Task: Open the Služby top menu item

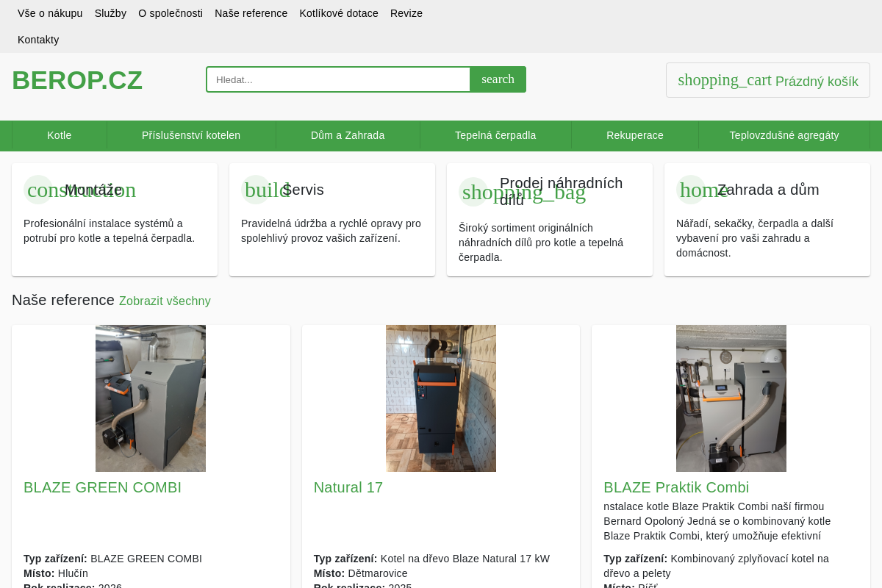Action: pos(110,13)
